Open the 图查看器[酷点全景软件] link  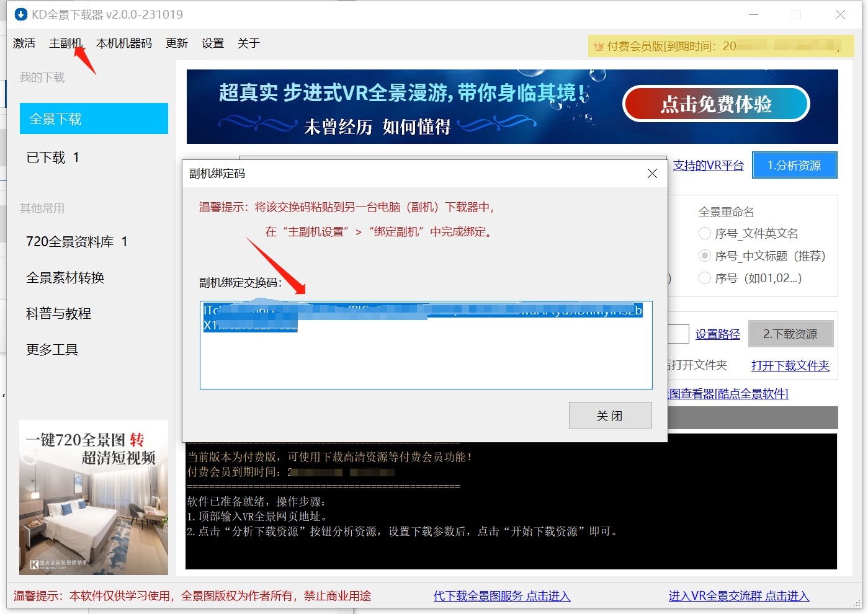[728, 394]
